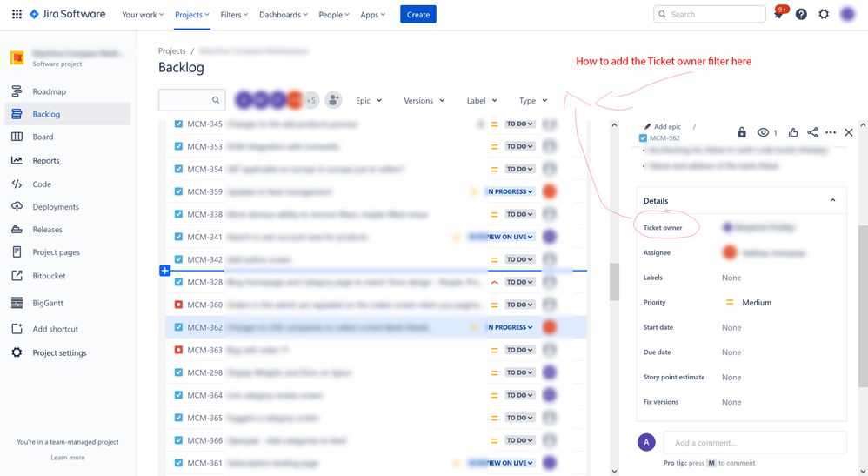Screen dimensions: 868x476
Task: Select the MCM-360 issue row
Action: click(x=348, y=305)
